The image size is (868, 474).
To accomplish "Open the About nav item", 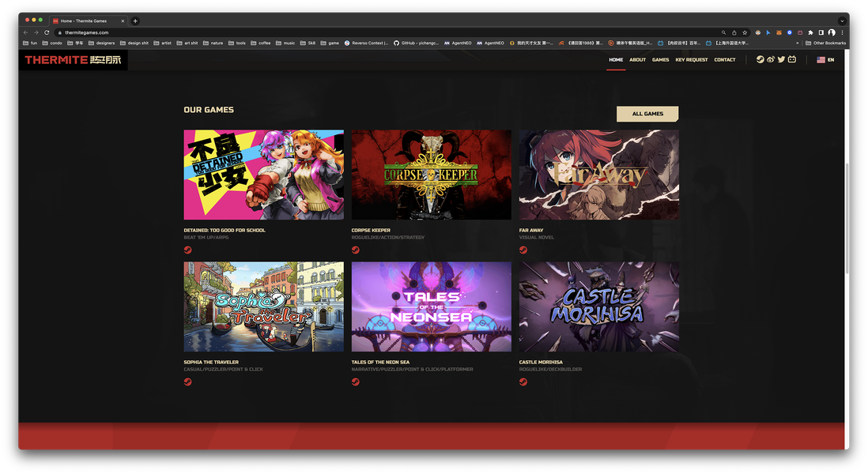I will (638, 60).
